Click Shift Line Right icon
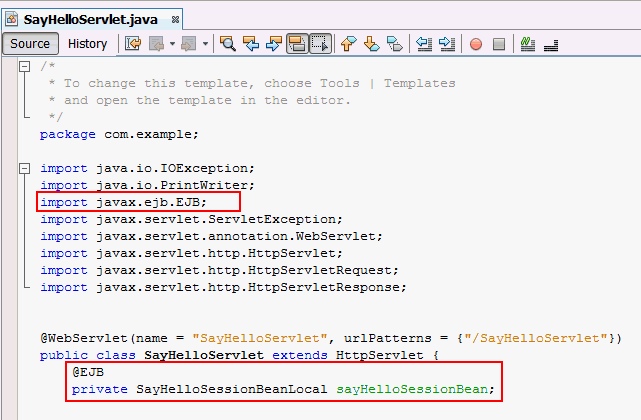This screenshot has width=641, height=420. point(447,43)
